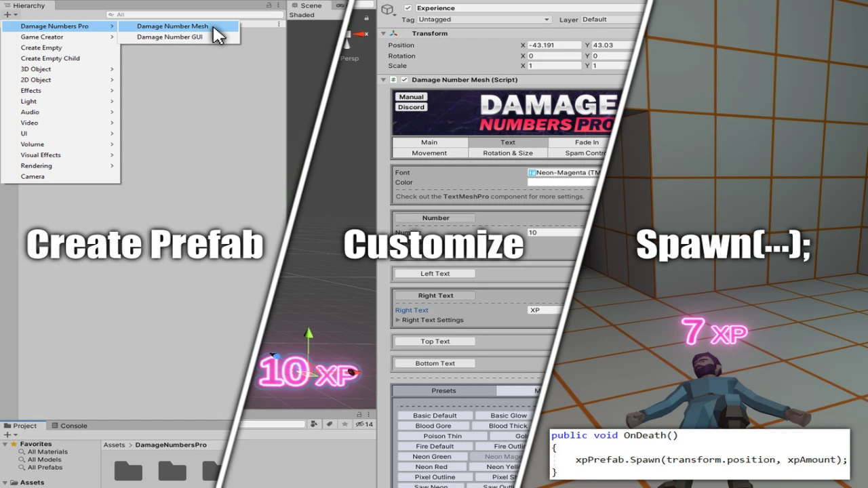Click the search by label tag icon
This screenshot has width=868, height=488.
click(x=330, y=424)
